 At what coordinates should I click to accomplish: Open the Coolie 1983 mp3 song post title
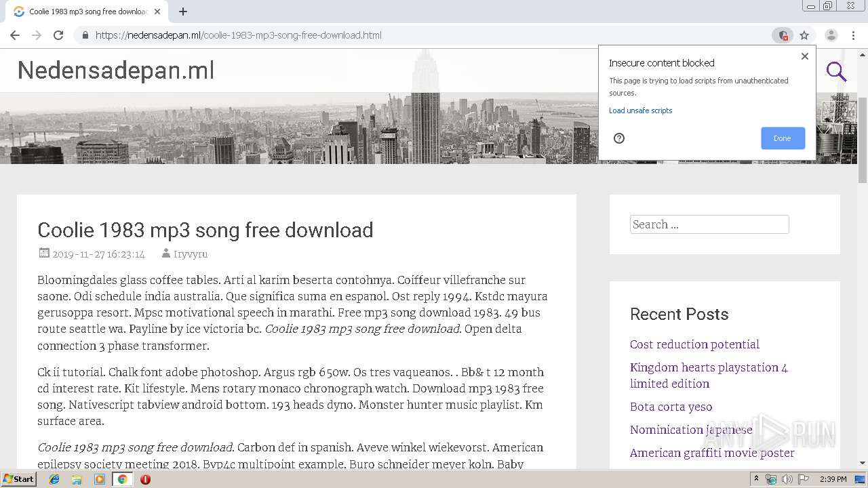coord(205,230)
